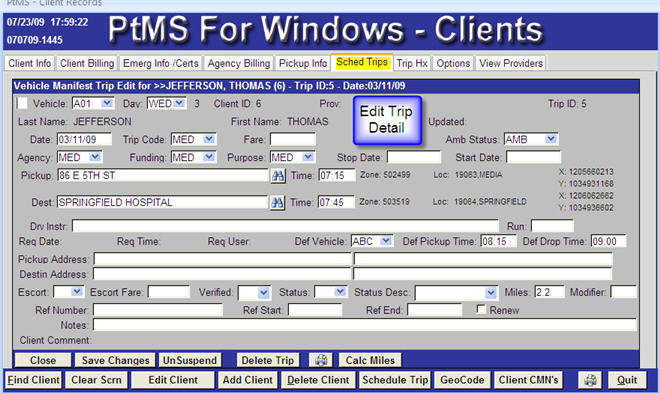
Task: Open the Funding dropdown
Action: point(209,157)
